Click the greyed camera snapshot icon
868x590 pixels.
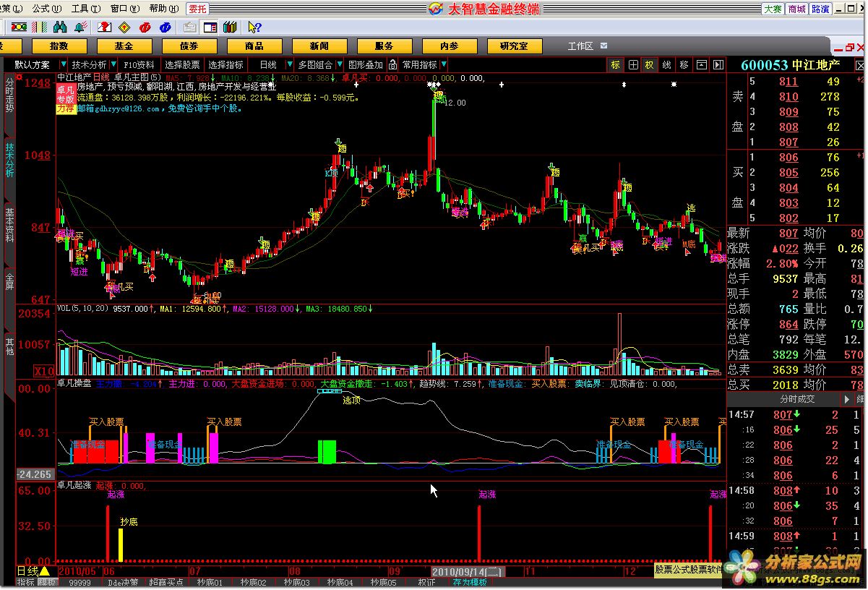[190, 27]
